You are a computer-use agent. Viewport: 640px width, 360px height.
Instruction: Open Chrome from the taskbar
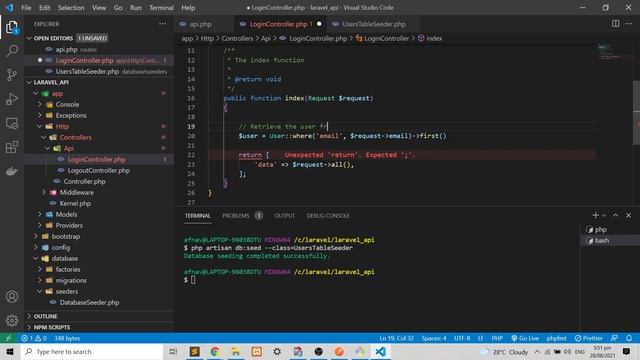pyautogui.click(x=215, y=352)
